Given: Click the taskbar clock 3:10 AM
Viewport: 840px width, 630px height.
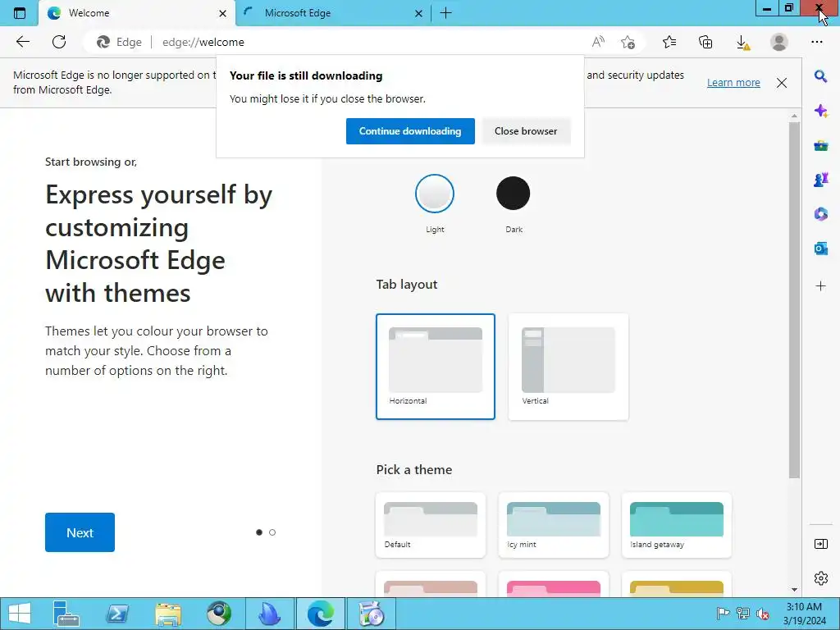Looking at the screenshot, I should (x=804, y=607).
